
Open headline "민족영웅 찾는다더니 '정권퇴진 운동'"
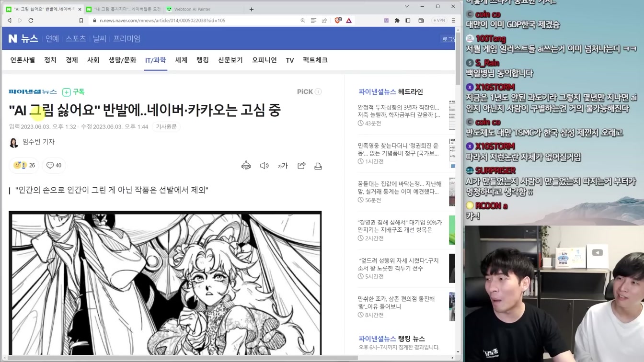pos(399,149)
